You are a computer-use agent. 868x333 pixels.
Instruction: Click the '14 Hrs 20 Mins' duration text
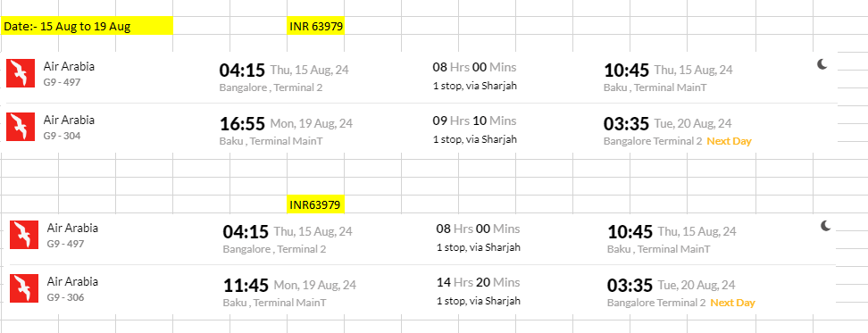[x=479, y=283]
